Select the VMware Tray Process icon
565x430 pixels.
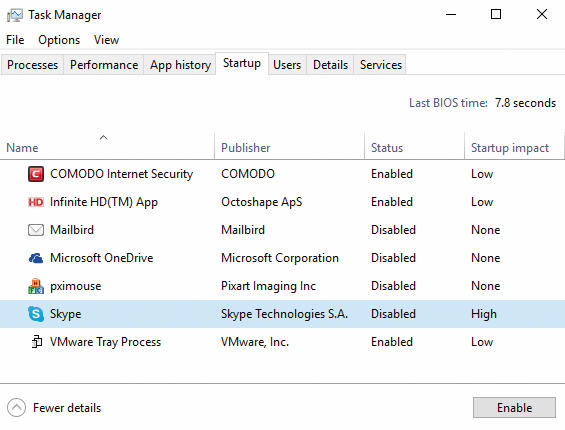[36, 342]
